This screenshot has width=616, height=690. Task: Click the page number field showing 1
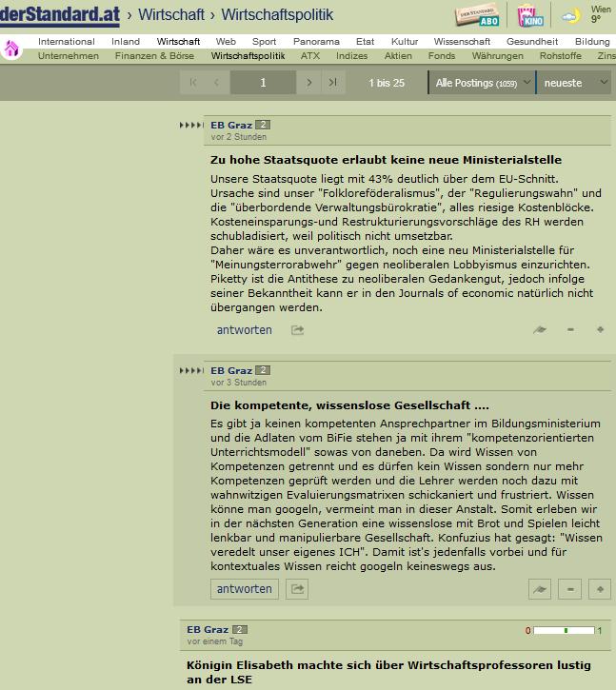[x=263, y=82]
